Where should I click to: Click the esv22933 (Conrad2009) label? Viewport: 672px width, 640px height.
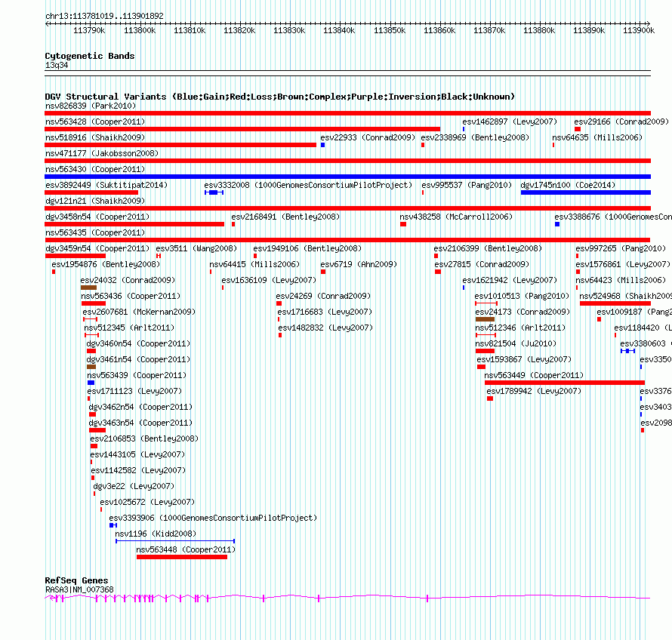pos(368,137)
